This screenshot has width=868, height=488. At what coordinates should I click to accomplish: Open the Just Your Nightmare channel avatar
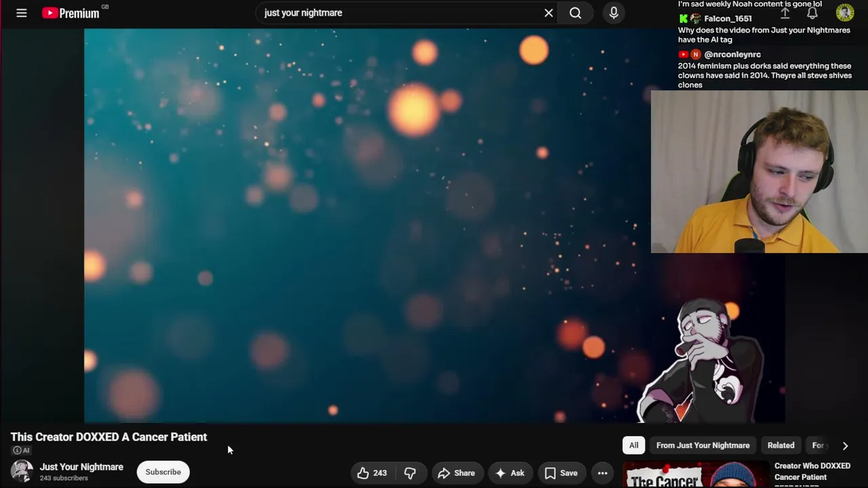pyautogui.click(x=22, y=472)
